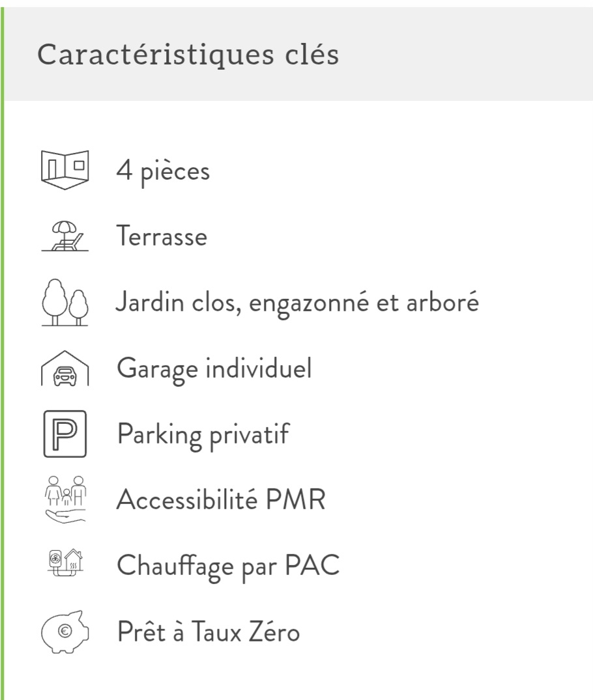593x700 pixels.
Task: Click empty gray header area right of title
Action: click(469, 55)
